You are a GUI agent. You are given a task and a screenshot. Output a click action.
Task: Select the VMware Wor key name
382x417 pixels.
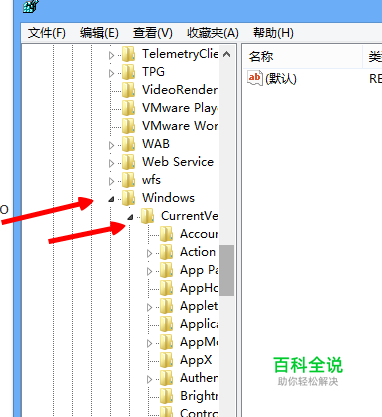(180, 126)
